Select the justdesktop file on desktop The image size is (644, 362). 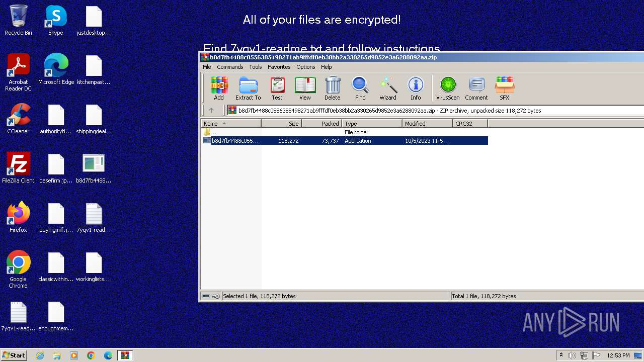[94, 21]
